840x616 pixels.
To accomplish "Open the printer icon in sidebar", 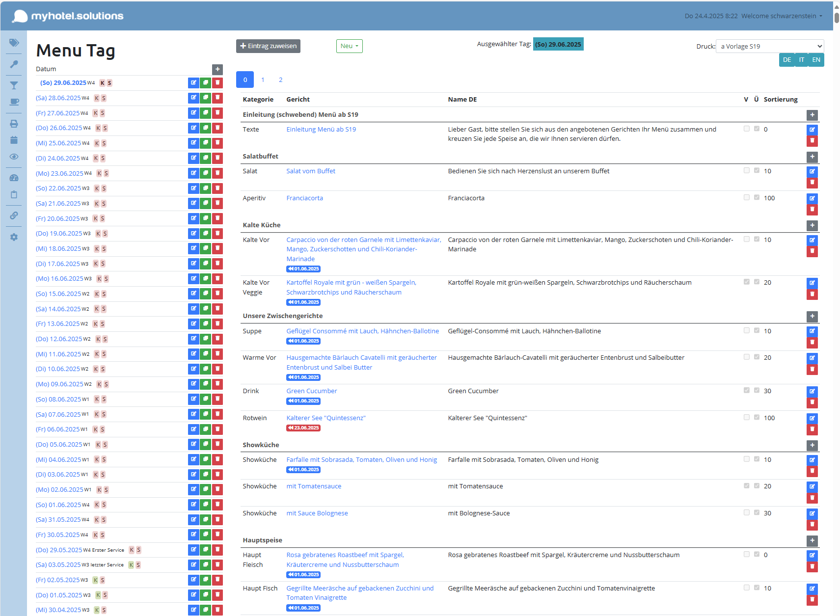I will click(14, 124).
